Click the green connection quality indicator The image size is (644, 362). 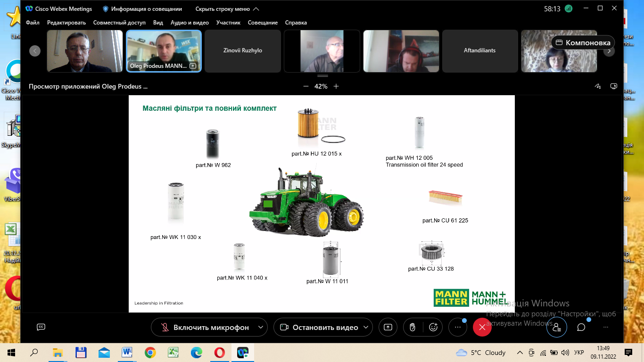569,8
